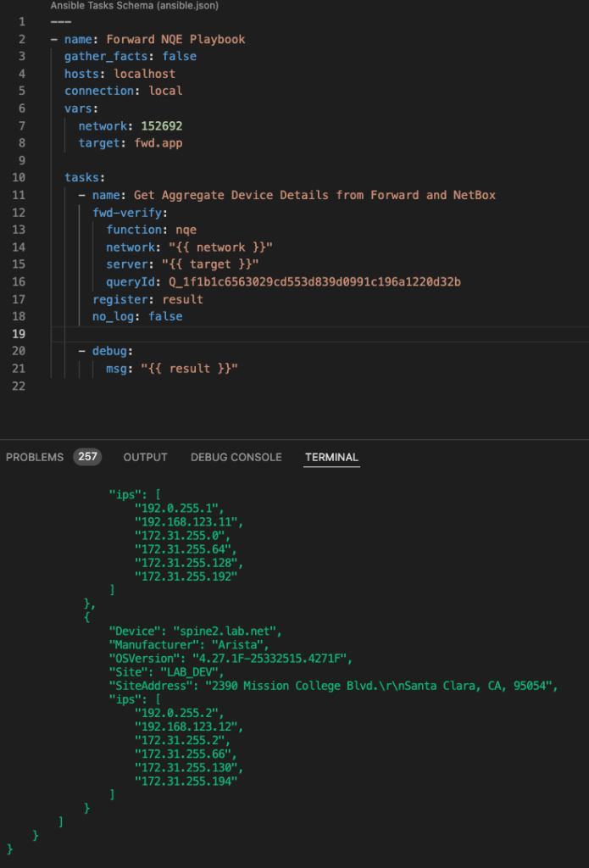The width and height of the screenshot is (589, 868).
Task: Click the 257 problems count badge
Action: [87, 457]
